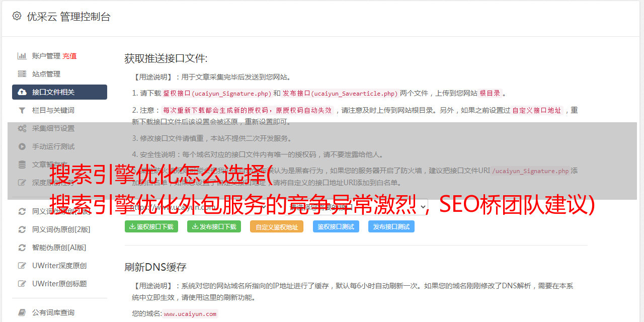The height and width of the screenshot is (322, 644).
Task: Click the refresh icon for 智能伪原创[AI版]
Action: click(22, 248)
